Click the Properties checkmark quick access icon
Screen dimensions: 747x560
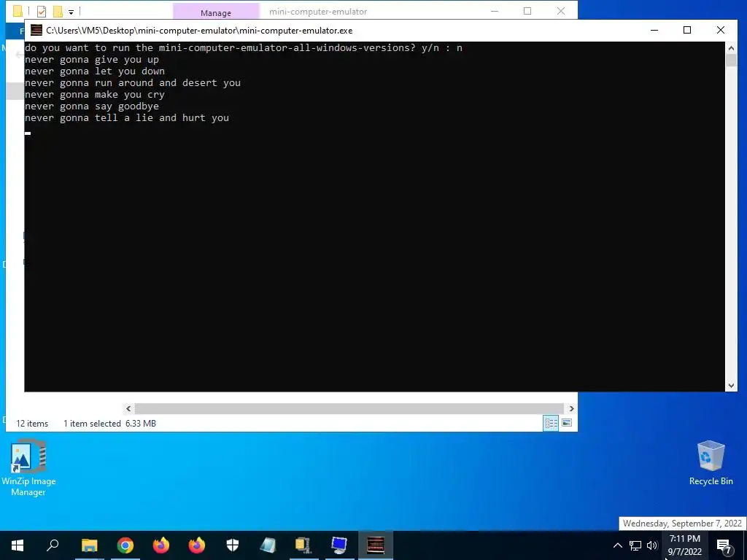coord(42,12)
